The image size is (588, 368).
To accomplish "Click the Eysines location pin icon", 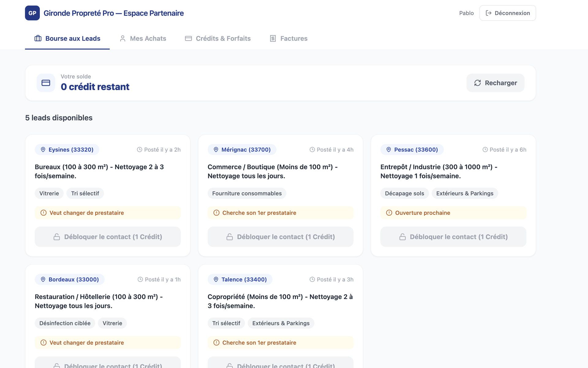I will [x=43, y=150].
